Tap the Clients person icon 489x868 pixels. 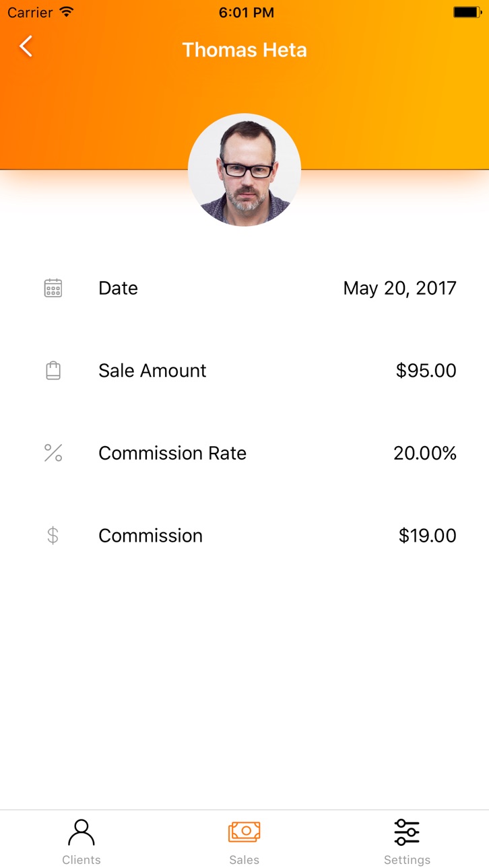pos(81,832)
